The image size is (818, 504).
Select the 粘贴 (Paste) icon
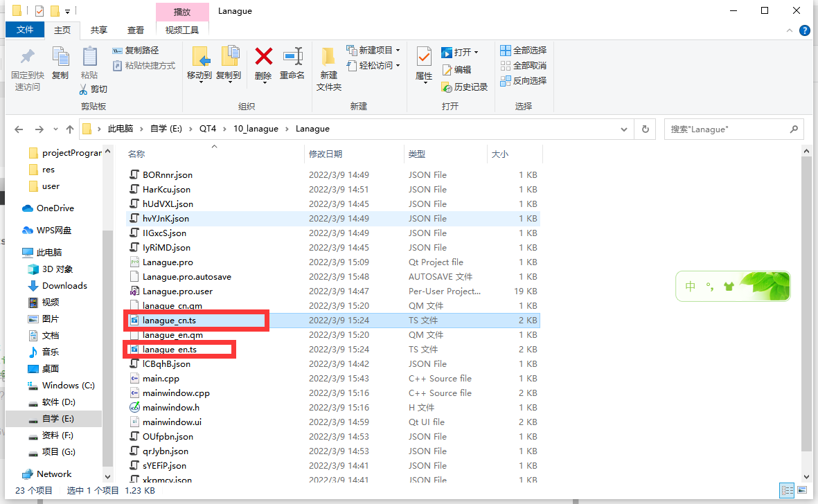click(x=89, y=60)
